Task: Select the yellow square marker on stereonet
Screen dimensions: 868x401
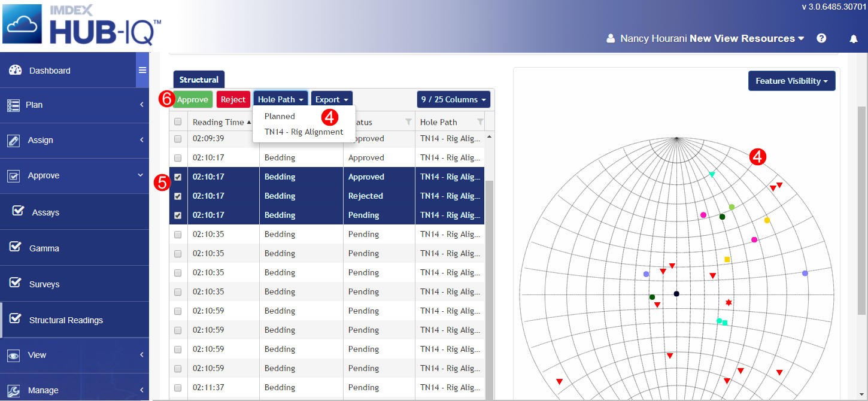Action: click(727, 259)
